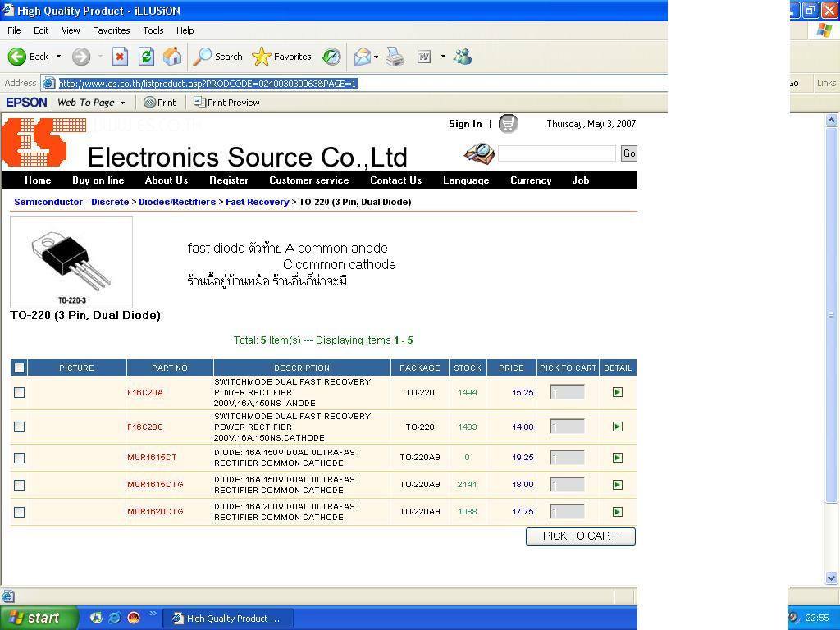Expand the EPSON Web-To-Page dropdown
The width and height of the screenshot is (840, 630).
pos(123,103)
